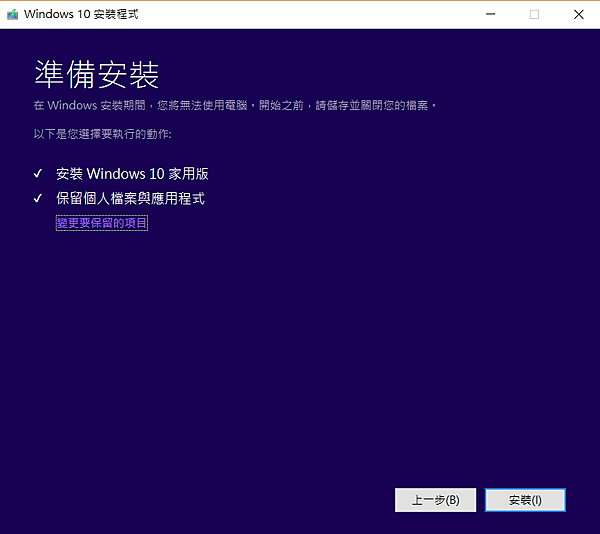Click the title bar text Windows 10 安裝程式
Image resolution: width=600 pixels, height=534 pixels.
[x=81, y=14]
